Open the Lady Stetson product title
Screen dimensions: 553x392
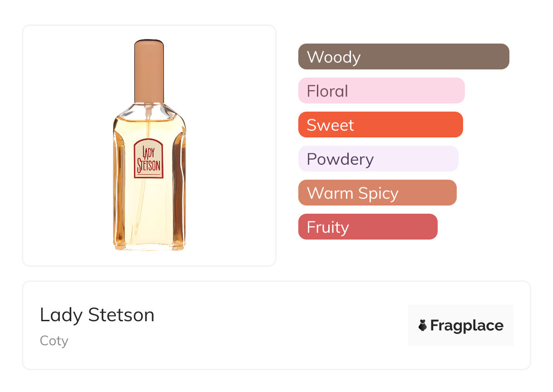pyautogui.click(x=97, y=314)
